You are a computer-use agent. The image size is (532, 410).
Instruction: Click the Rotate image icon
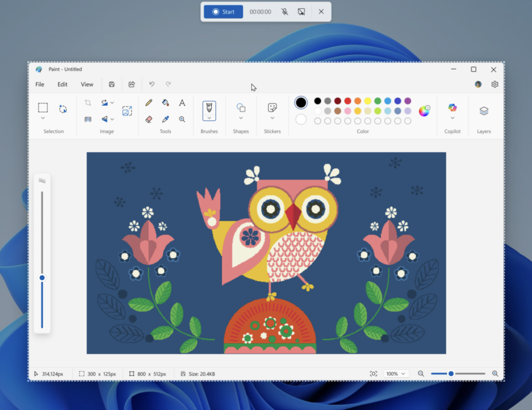[105, 102]
